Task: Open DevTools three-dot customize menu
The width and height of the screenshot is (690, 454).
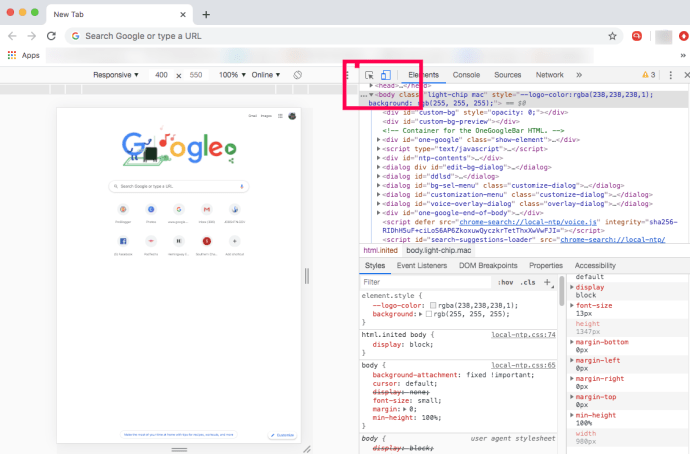Action: click(670, 75)
